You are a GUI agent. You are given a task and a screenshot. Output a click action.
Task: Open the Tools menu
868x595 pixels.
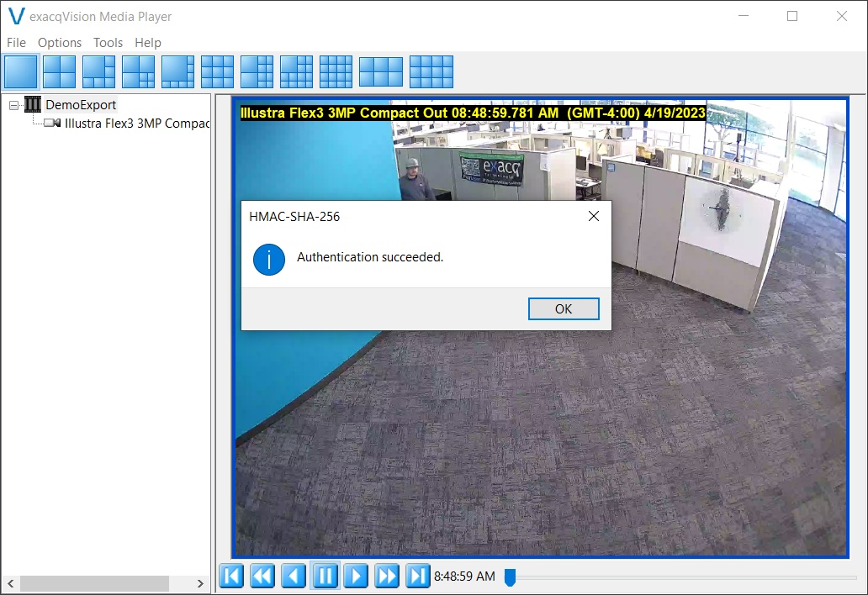(x=108, y=43)
